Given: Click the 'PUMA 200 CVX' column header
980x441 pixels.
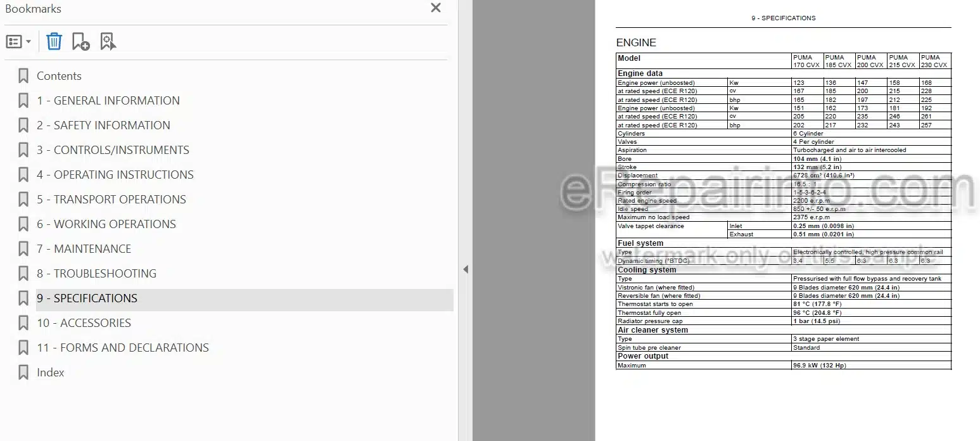Looking at the screenshot, I should pos(870,61).
